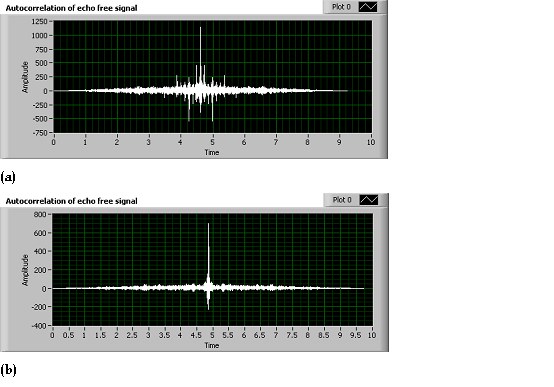Click the -400 amplitude scale value in bottom graph
554x387 pixels.
[x=39, y=326]
